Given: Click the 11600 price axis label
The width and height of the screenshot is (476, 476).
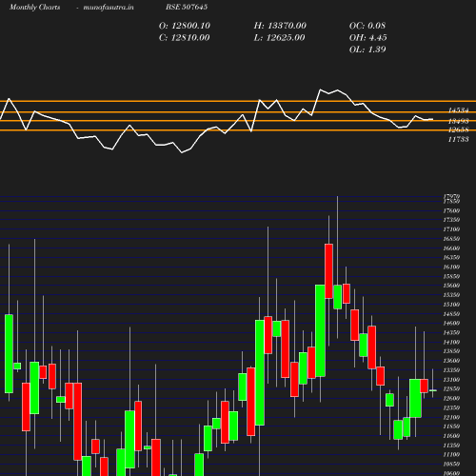Looking at the screenshot, I should click(451, 436).
